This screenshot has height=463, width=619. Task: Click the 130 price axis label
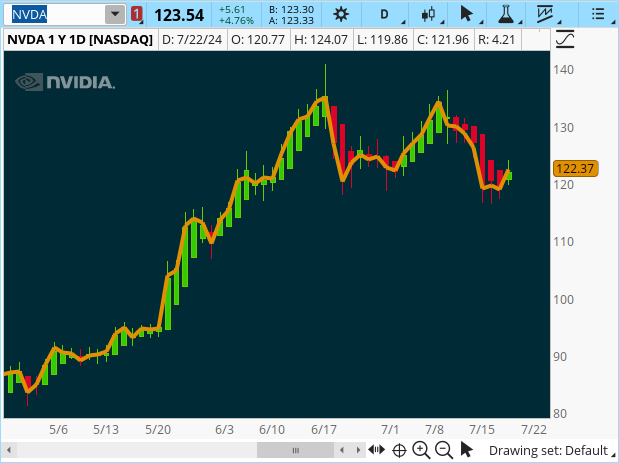564,127
